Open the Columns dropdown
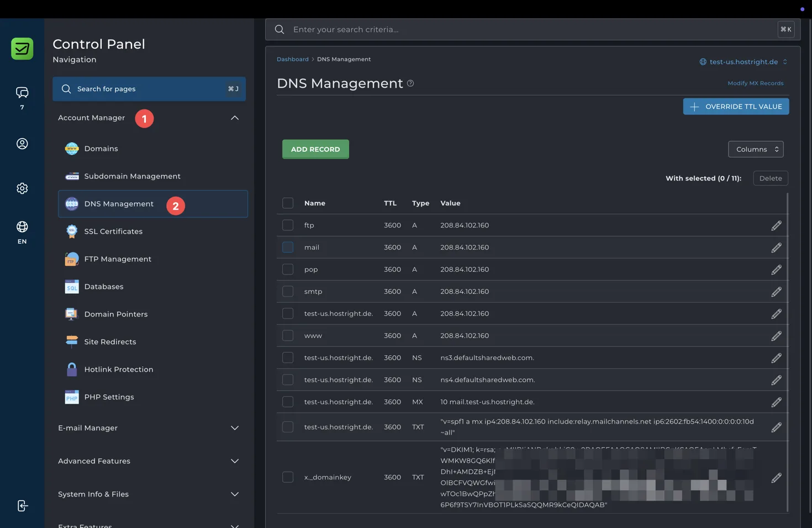The image size is (812, 528). 756,149
